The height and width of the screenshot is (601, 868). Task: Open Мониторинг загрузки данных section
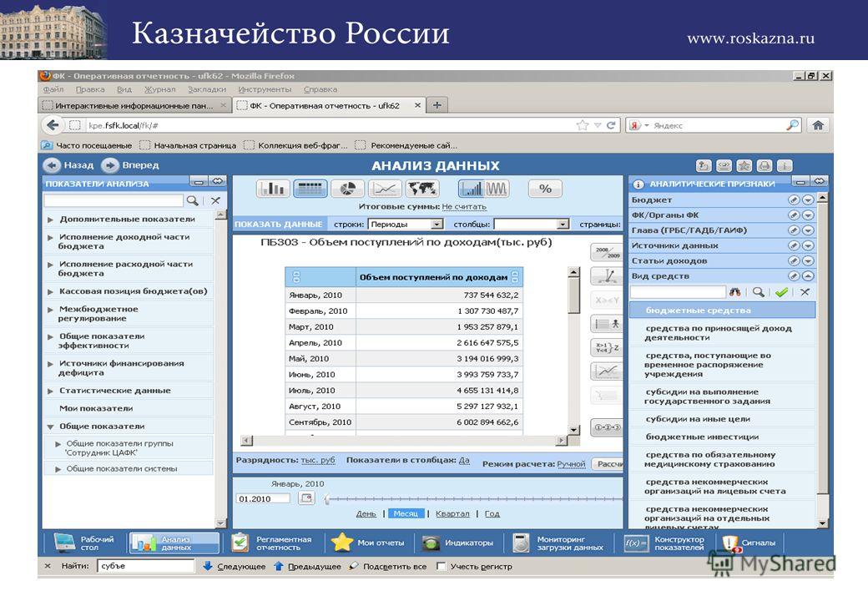(x=558, y=543)
